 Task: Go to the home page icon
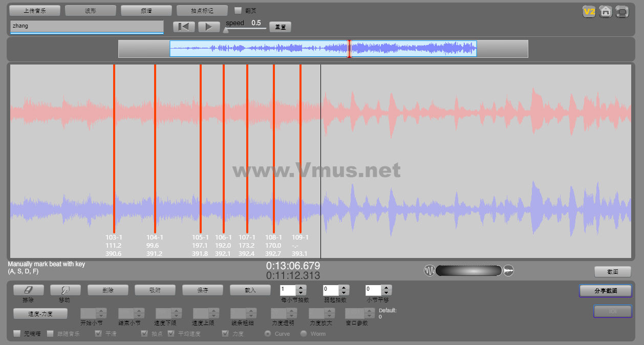pyautogui.click(x=606, y=12)
